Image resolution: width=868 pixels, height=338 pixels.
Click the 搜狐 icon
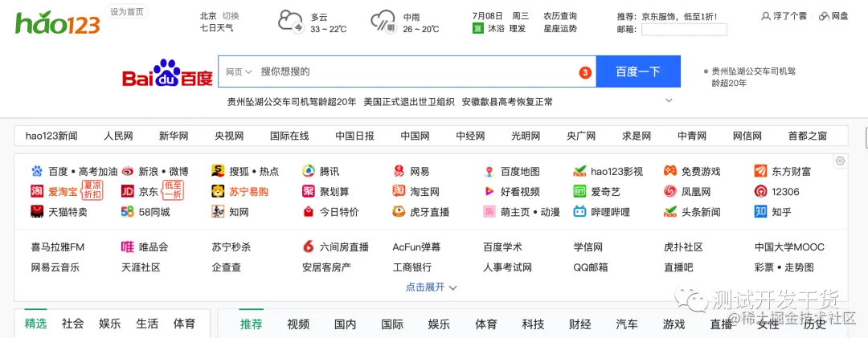(x=218, y=172)
